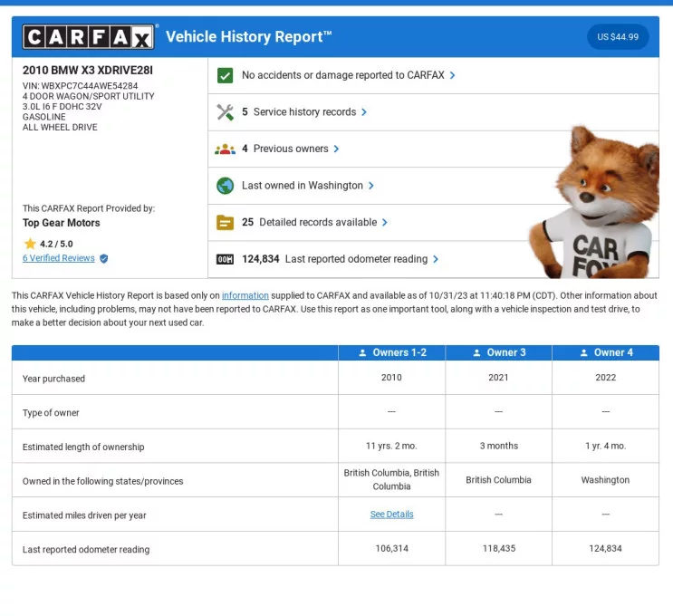Expand the service history records chevron

point(364,112)
